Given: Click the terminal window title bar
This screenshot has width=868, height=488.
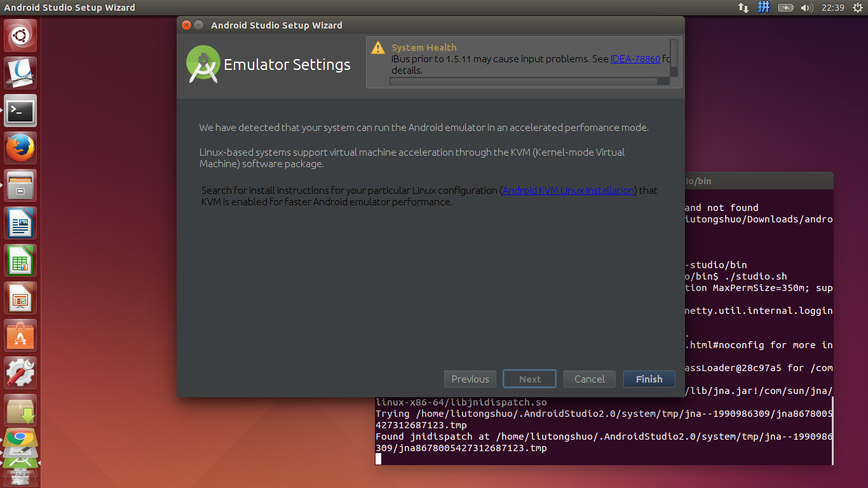Looking at the screenshot, I should point(759,180).
